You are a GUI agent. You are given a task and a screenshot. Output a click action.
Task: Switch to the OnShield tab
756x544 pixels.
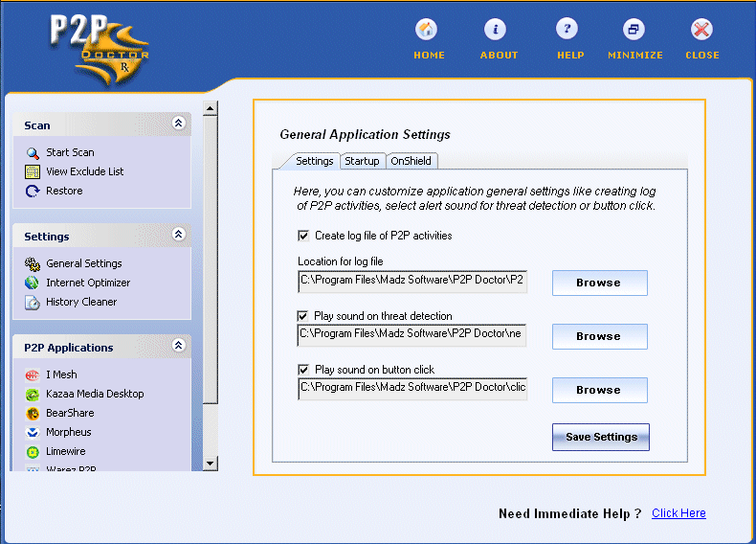tap(411, 161)
